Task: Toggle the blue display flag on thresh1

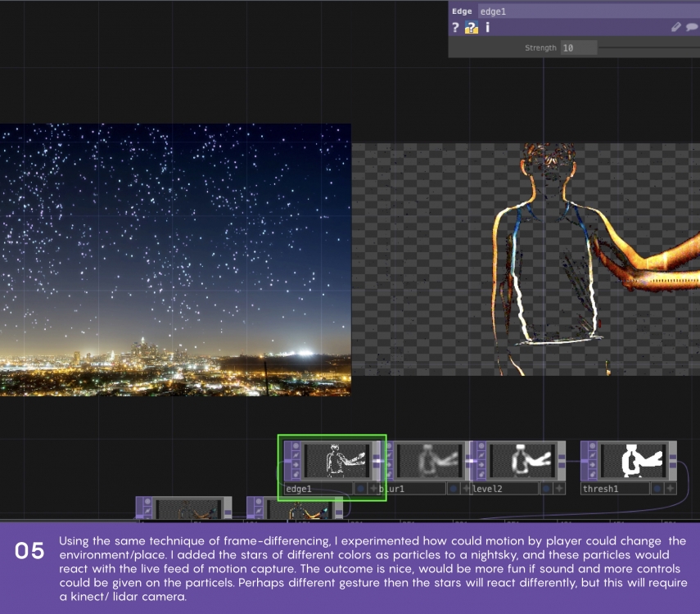Action: (657, 488)
